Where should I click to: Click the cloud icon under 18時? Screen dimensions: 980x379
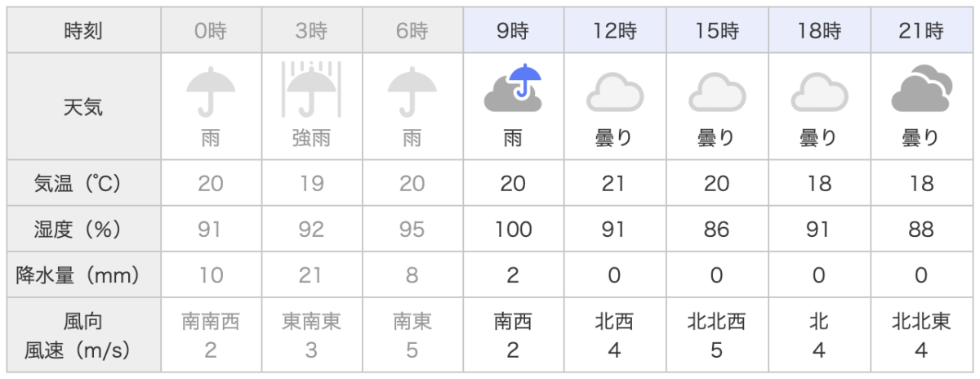coord(819,93)
